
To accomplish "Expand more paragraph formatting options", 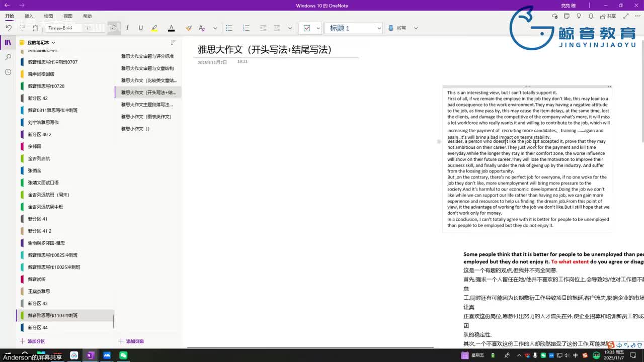I will click(290, 28).
